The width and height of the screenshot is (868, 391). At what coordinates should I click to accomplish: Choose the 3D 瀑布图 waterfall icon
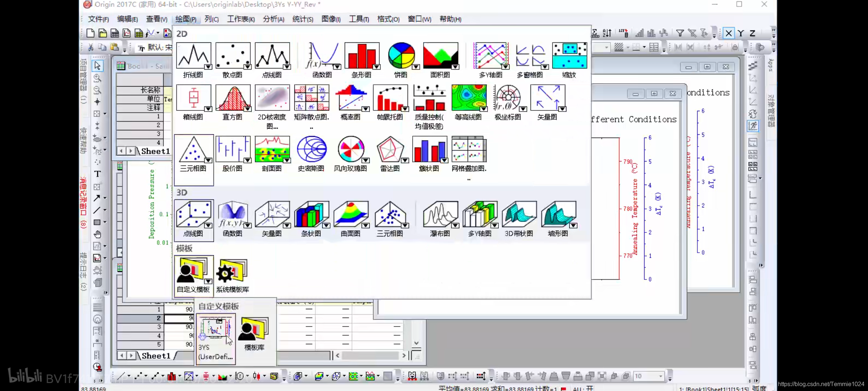coord(440,214)
